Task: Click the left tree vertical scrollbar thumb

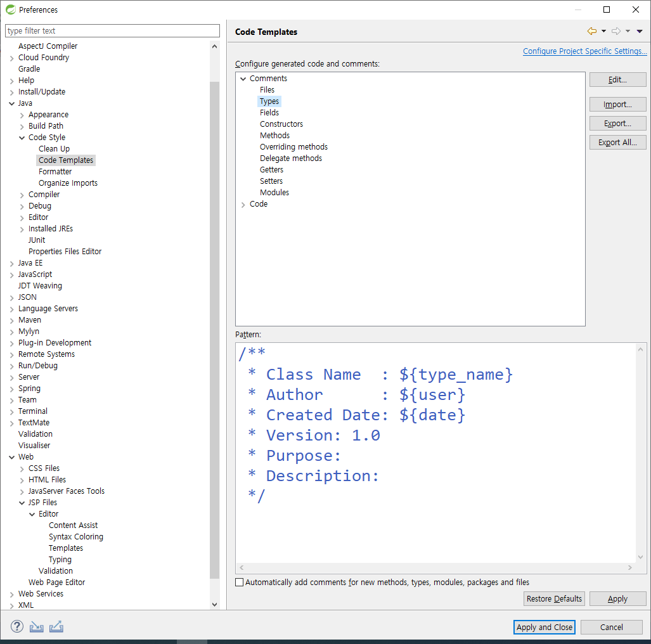Action: pos(214,330)
